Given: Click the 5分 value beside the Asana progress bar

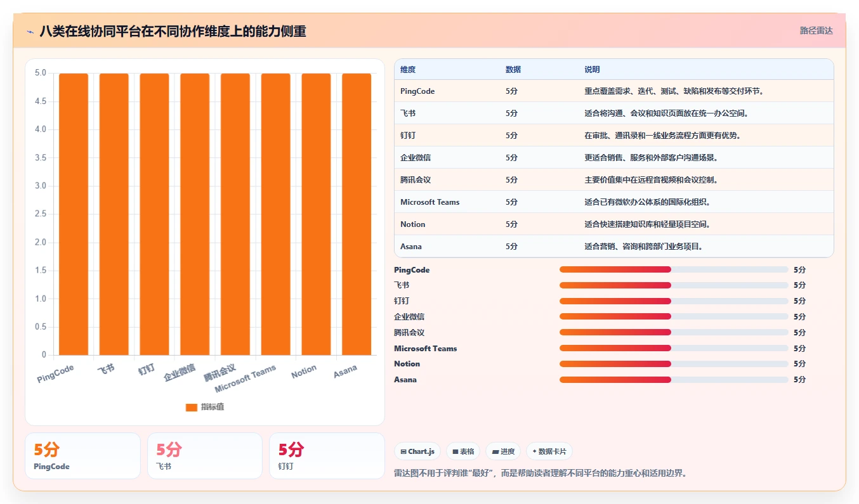Looking at the screenshot, I should pos(799,380).
